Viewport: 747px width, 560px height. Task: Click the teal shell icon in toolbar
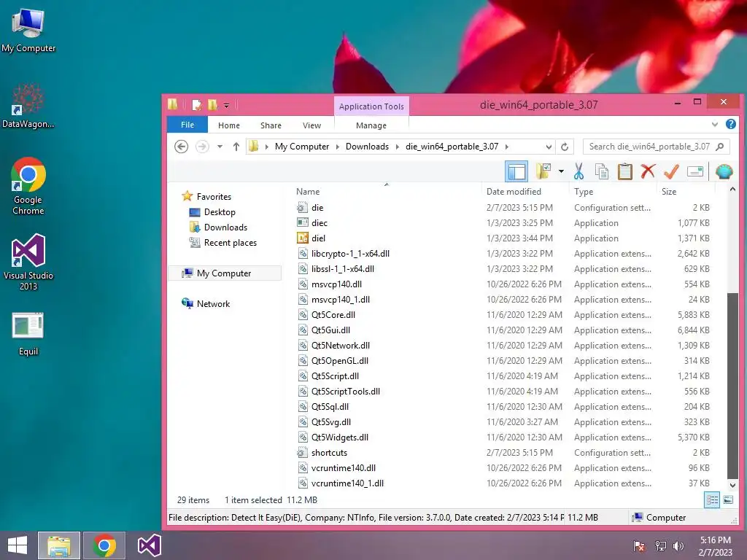click(724, 171)
